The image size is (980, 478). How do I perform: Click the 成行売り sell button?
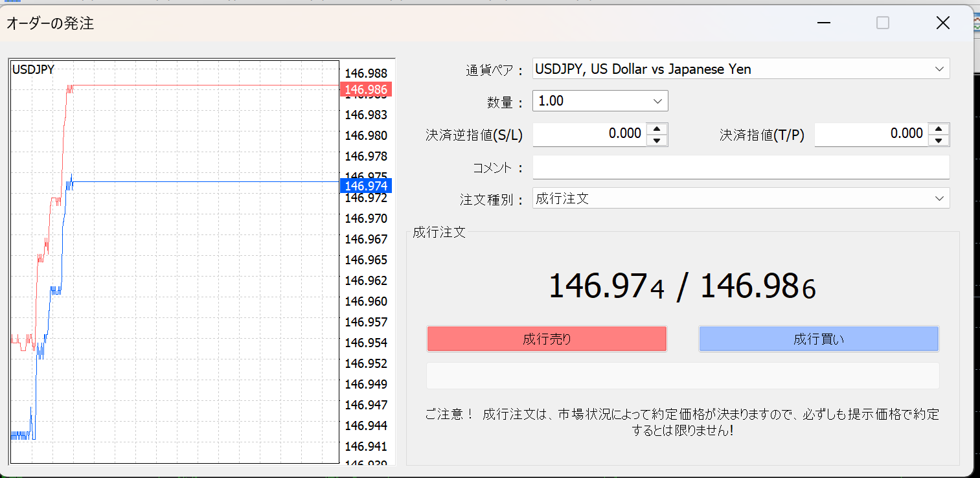pos(547,339)
